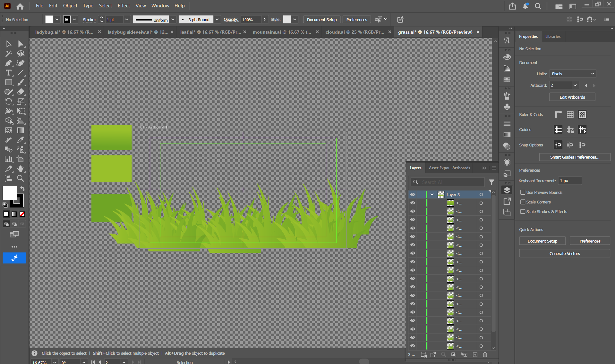Select the Hand tool
Viewport: 615px width, 364px height.
[21, 169]
